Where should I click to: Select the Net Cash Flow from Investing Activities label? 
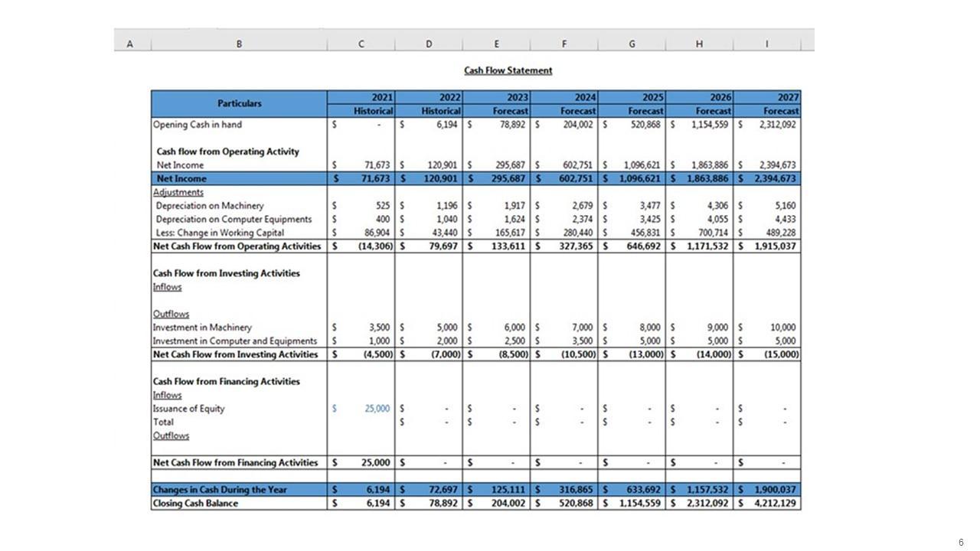click(x=235, y=355)
